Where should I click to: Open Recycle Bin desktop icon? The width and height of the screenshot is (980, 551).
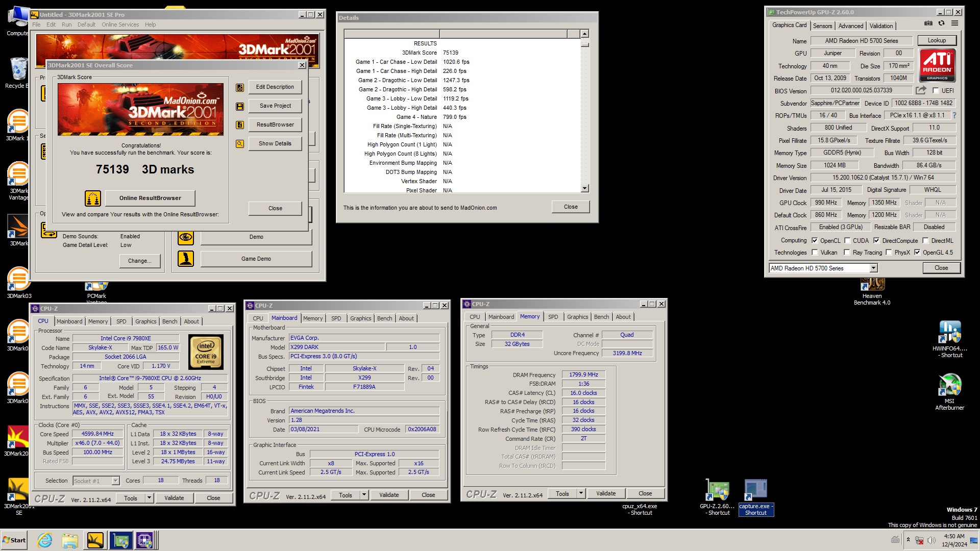(x=18, y=72)
